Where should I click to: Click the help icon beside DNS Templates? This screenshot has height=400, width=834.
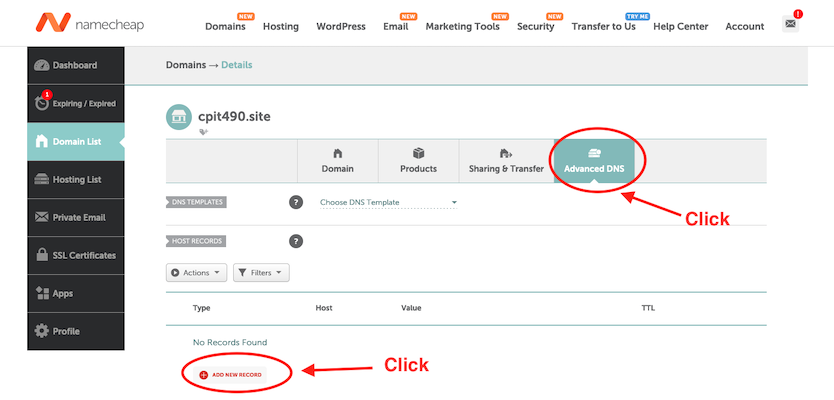click(296, 202)
